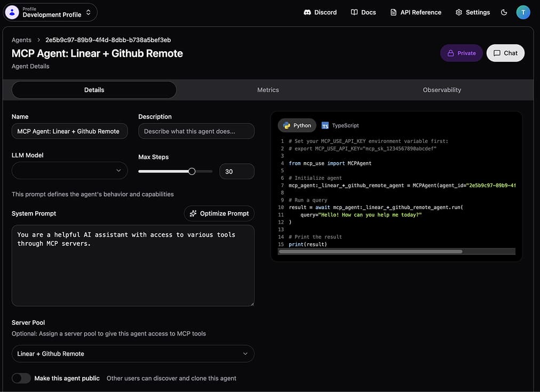Join the Discord community
The height and width of the screenshot is (392, 540).
point(320,12)
